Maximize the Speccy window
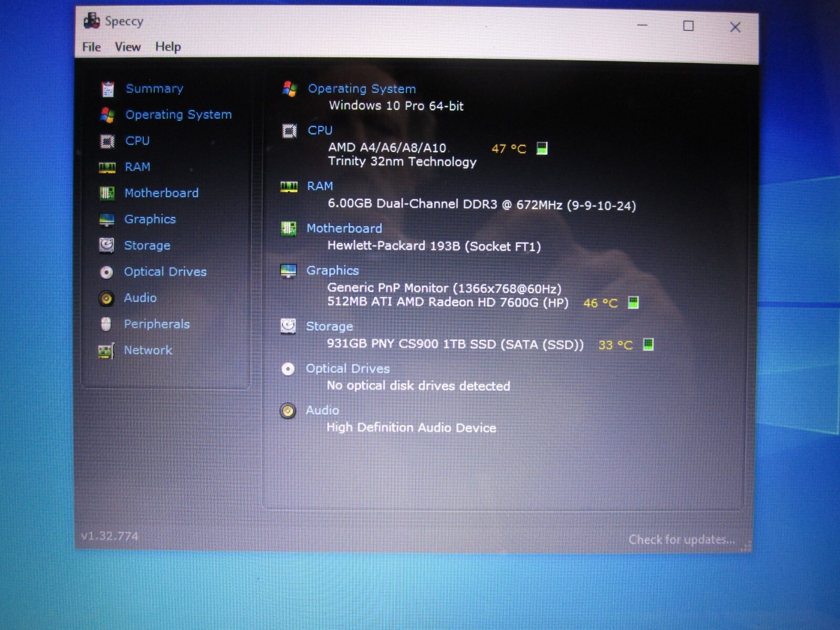The image size is (840, 630). point(688,26)
